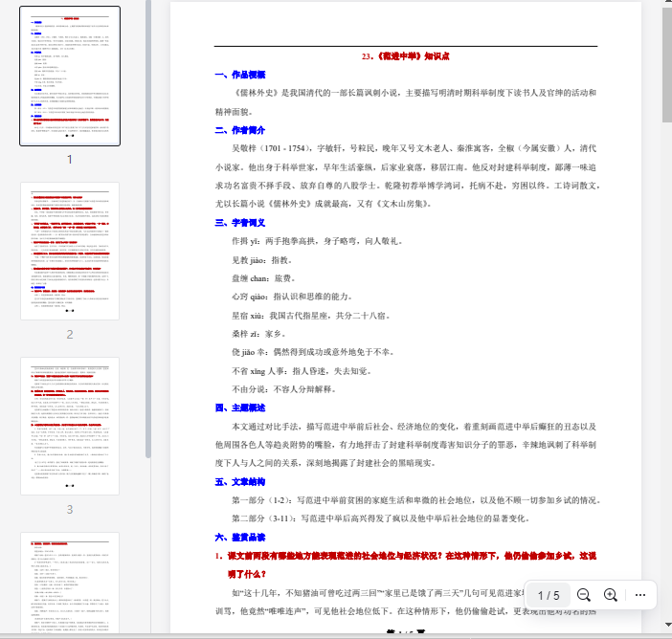Image resolution: width=672 pixels, height=639 pixels.
Task: Open the three-dot more options menu
Action: click(x=640, y=595)
